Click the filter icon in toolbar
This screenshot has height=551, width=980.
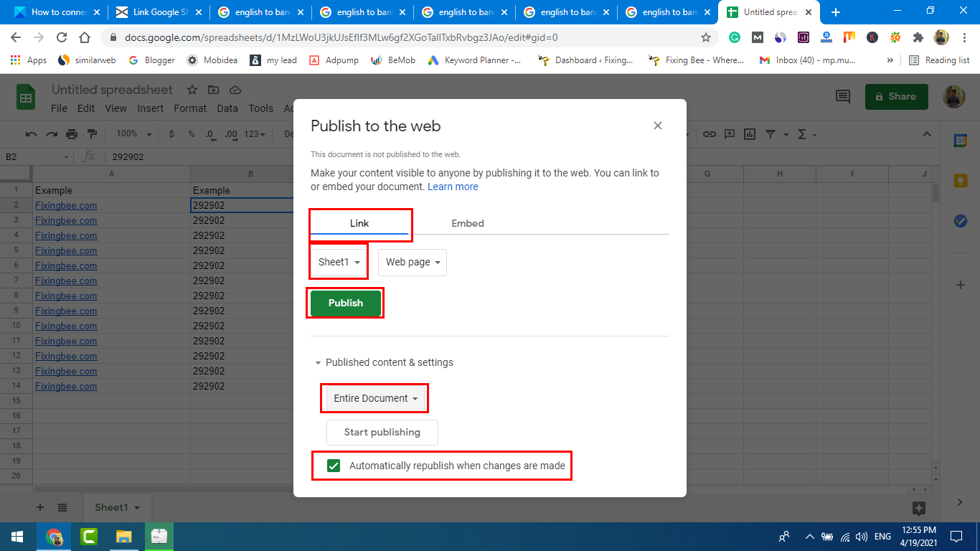pyautogui.click(x=770, y=134)
